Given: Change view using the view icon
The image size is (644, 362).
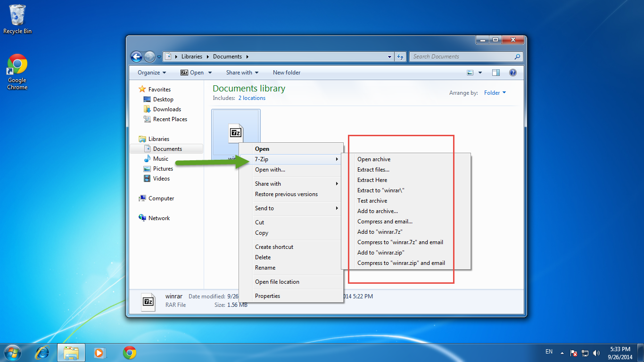Looking at the screenshot, I should point(470,73).
